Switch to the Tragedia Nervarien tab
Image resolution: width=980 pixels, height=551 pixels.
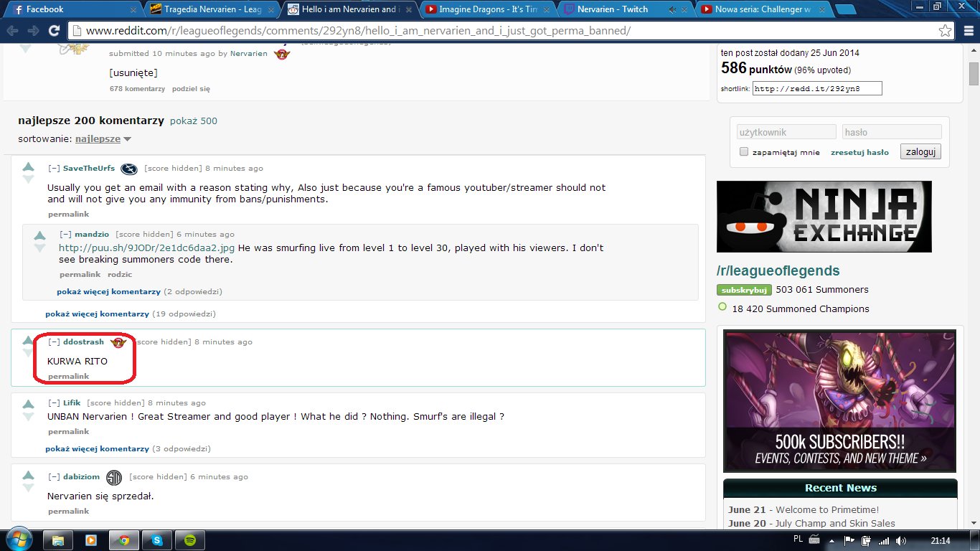coord(212,9)
